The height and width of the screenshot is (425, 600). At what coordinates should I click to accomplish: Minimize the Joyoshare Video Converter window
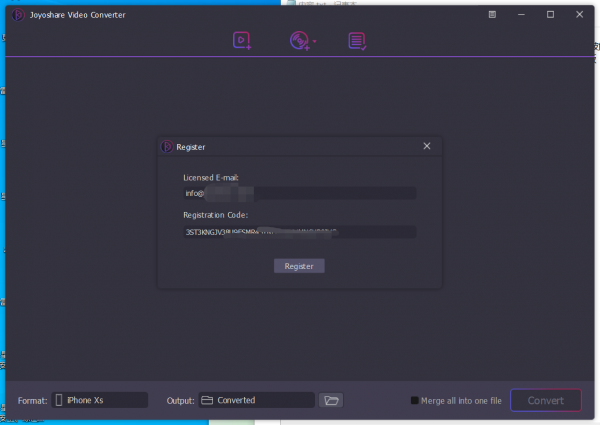click(x=521, y=15)
